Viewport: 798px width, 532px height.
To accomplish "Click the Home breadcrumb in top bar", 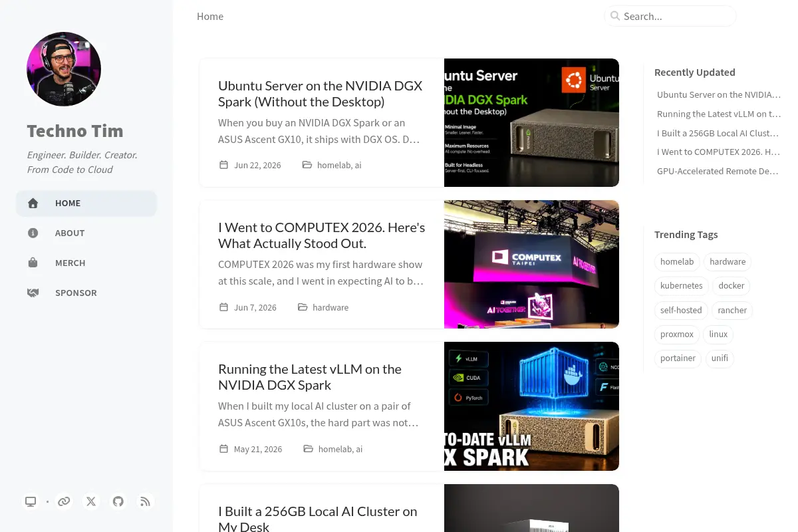I will 210,17.
